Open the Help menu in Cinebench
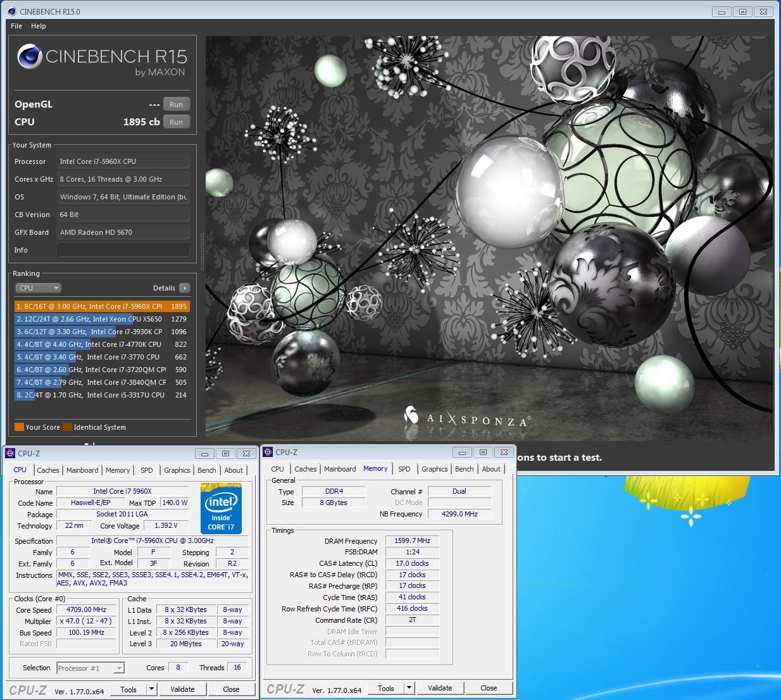The height and width of the screenshot is (700, 781). click(39, 26)
